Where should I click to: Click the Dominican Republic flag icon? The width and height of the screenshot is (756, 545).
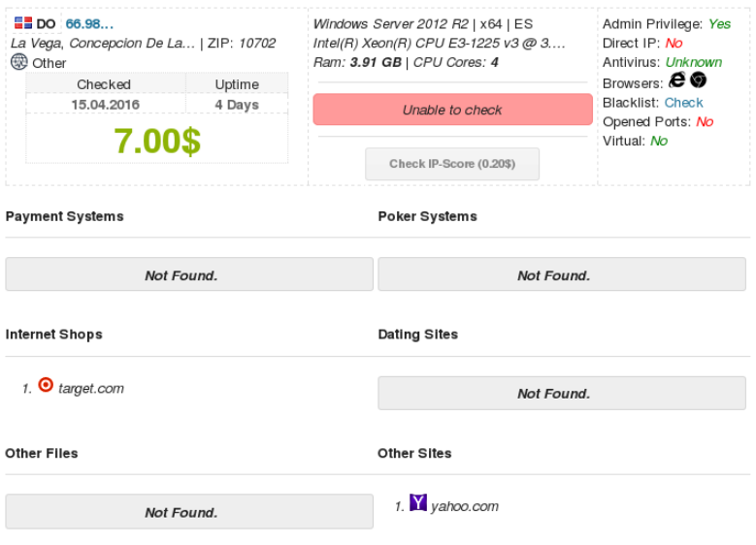pos(23,23)
